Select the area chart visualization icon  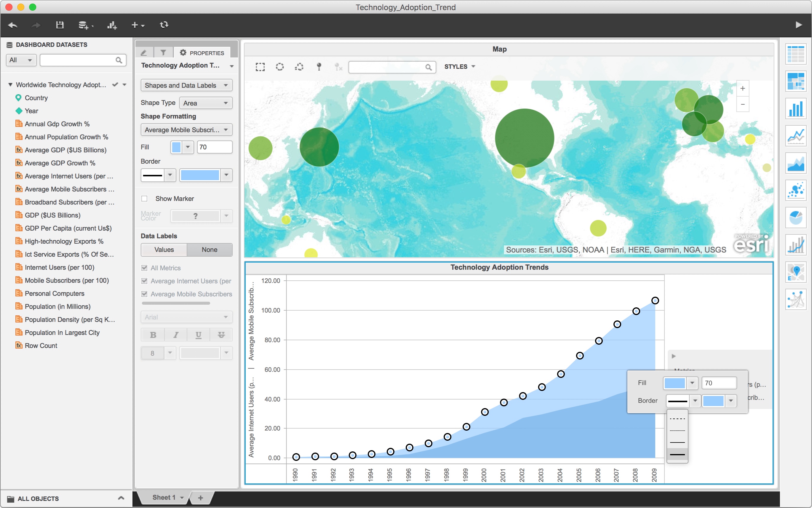pos(795,163)
